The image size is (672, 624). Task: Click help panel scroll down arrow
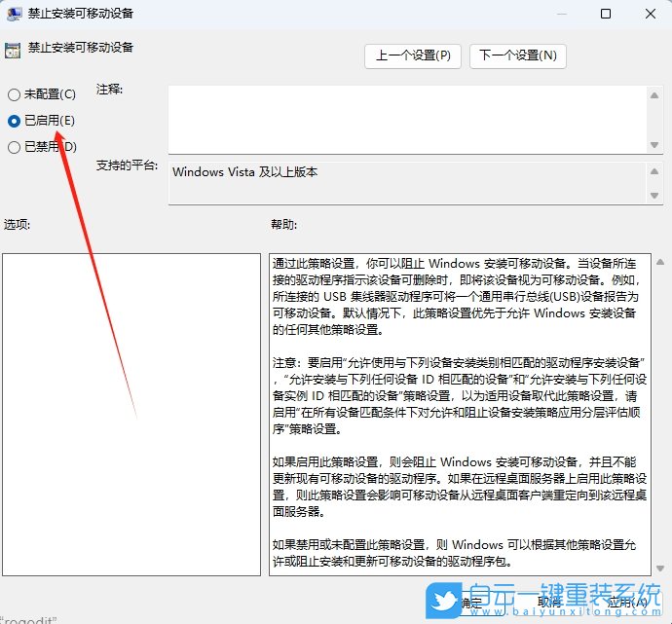660,569
